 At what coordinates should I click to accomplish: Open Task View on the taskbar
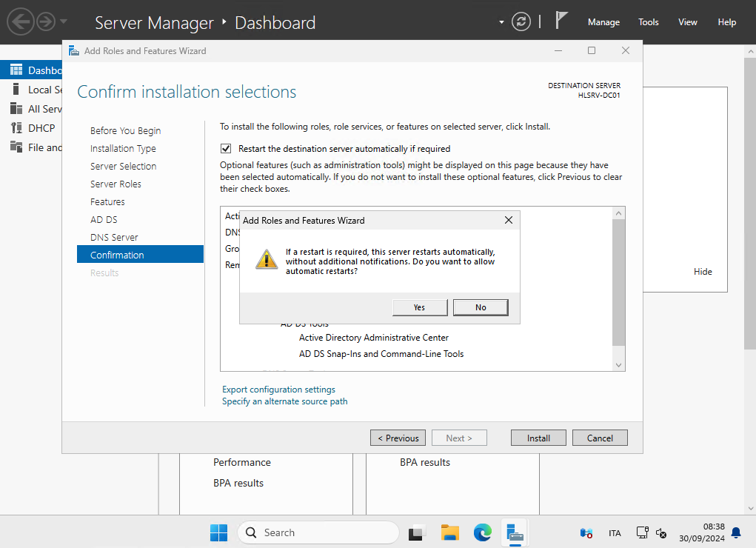(418, 532)
